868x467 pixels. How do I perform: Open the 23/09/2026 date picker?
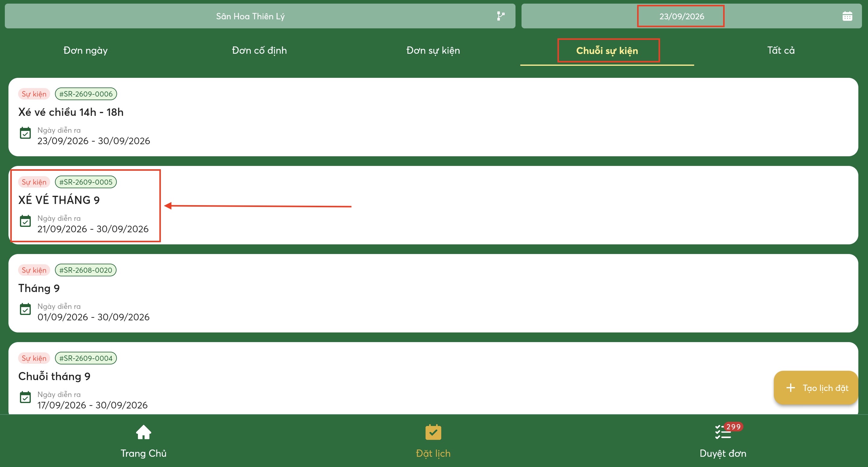tap(691, 16)
